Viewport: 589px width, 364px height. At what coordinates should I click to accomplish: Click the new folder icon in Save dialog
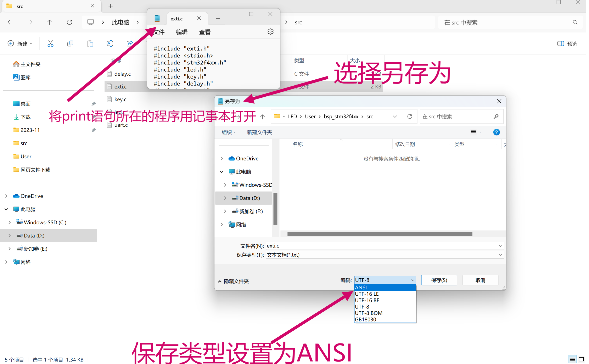point(260,132)
